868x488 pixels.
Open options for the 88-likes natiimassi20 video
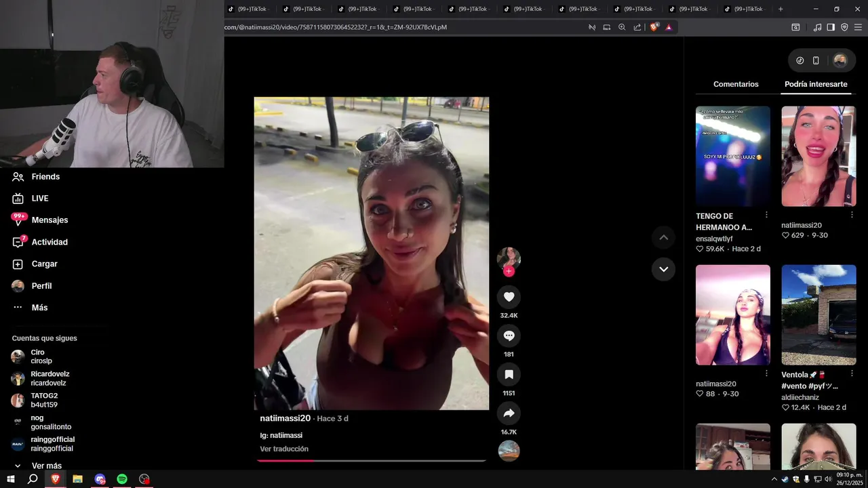(x=766, y=373)
